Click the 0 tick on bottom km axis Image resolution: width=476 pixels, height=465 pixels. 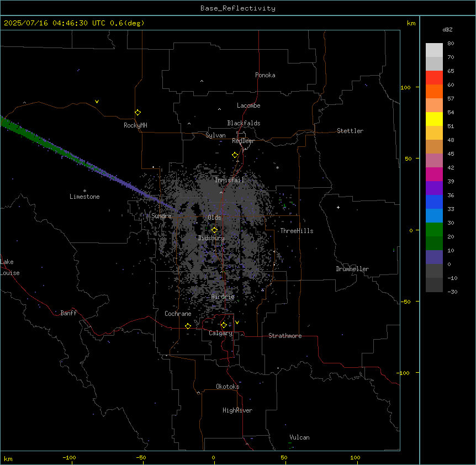(213, 457)
